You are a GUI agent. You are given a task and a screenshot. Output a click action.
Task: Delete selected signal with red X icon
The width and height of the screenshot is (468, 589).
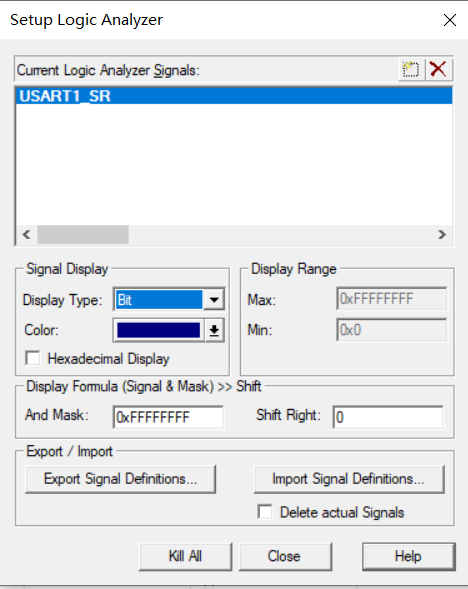(438, 69)
